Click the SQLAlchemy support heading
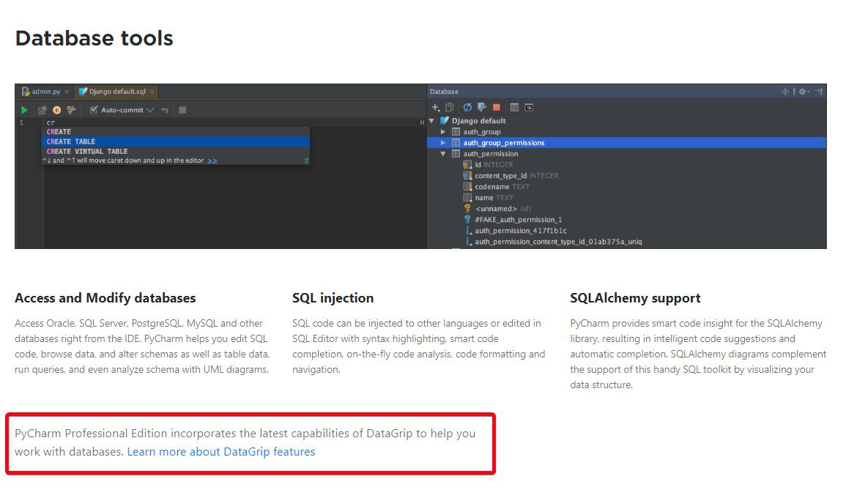Viewport: 868px width, 490px height. [635, 298]
